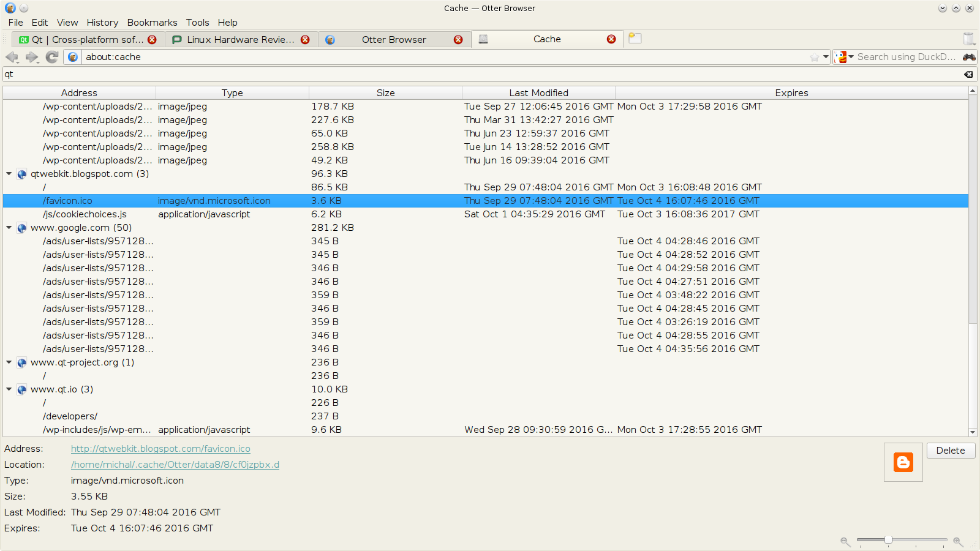The image size is (980, 551).
Task: Collapse the qtwebkit.blogspot.com tree branch
Action: (9, 174)
